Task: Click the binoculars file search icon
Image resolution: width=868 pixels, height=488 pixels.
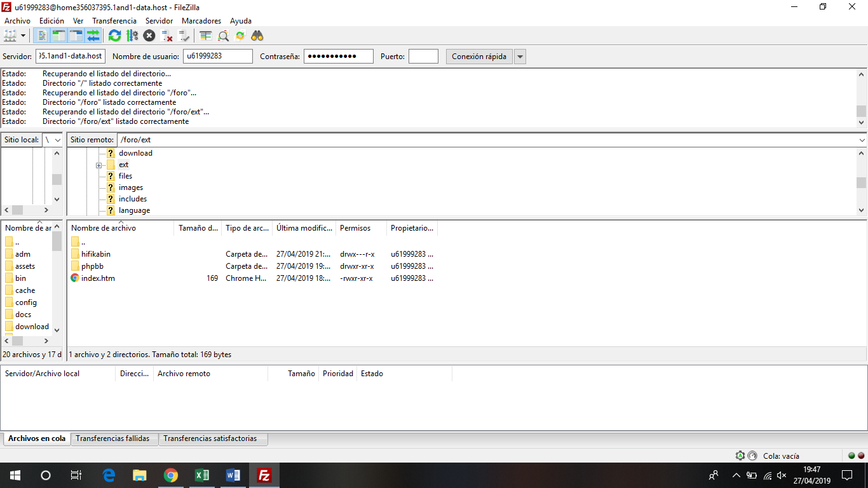Action: [257, 36]
